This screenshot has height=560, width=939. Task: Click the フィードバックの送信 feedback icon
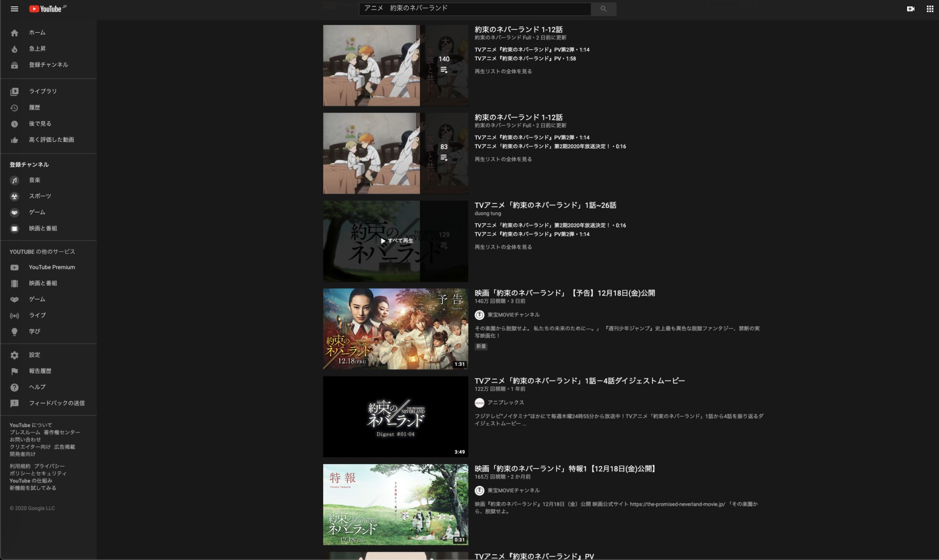click(x=15, y=403)
